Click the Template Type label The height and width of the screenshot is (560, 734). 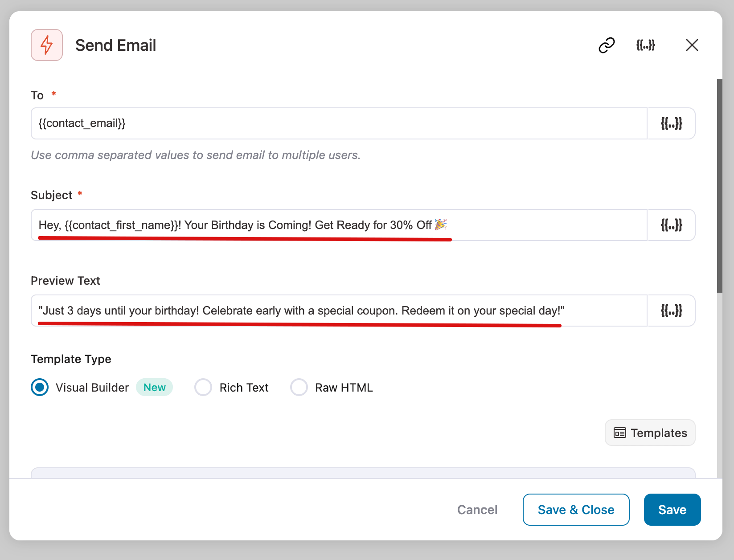click(71, 359)
